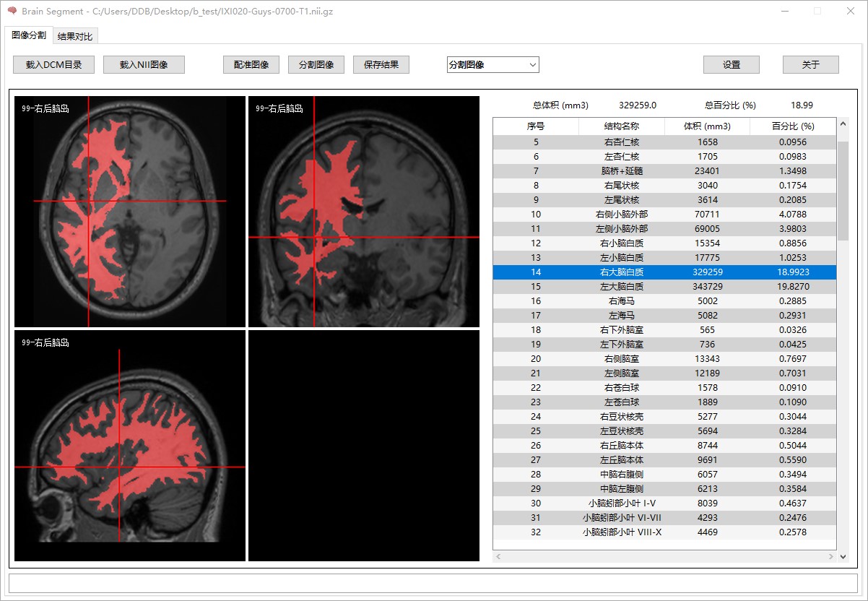Open the 分割图像 combo box dropdown
868x601 pixels.
[x=492, y=64]
